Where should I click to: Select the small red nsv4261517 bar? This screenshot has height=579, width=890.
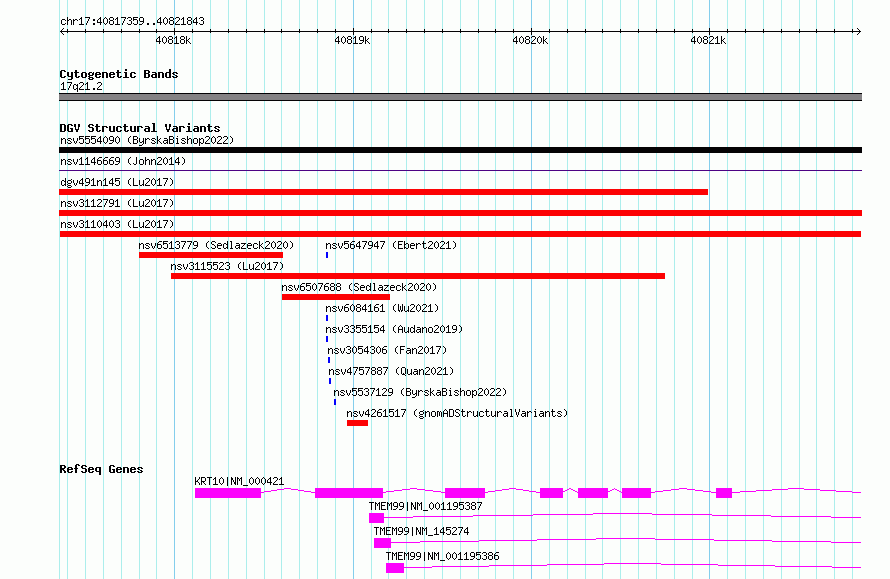[358, 423]
